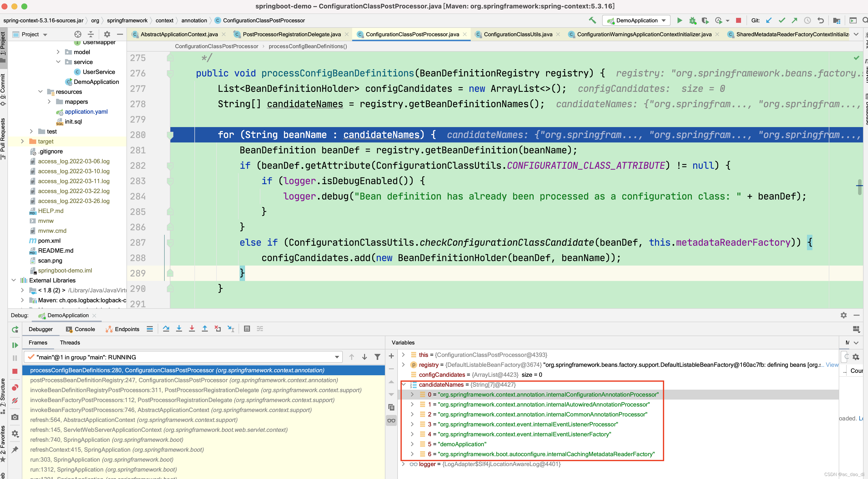Open the DemoApplication run configuration dropdown

tap(637, 21)
